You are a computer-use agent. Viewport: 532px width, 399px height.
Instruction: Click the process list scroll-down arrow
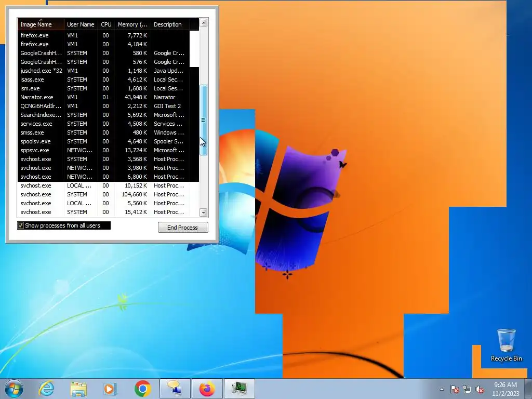tap(204, 212)
